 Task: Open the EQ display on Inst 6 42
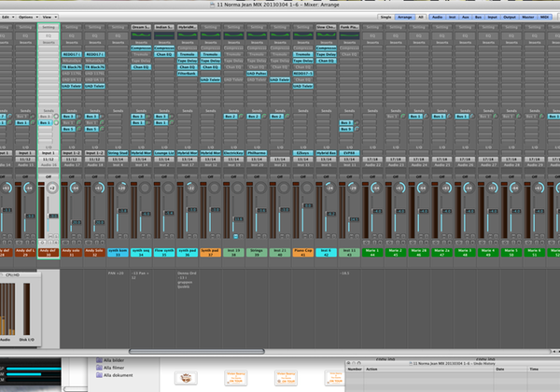pyautogui.click(x=326, y=35)
